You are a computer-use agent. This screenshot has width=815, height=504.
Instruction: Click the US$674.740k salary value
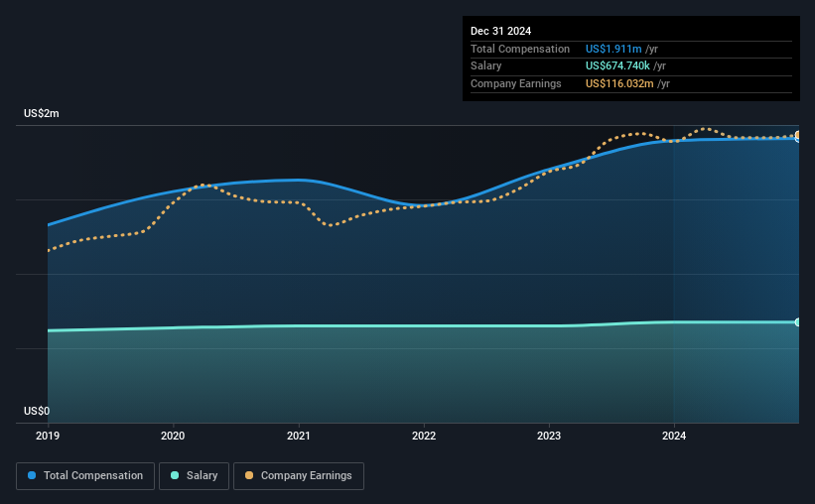pyautogui.click(x=617, y=66)
